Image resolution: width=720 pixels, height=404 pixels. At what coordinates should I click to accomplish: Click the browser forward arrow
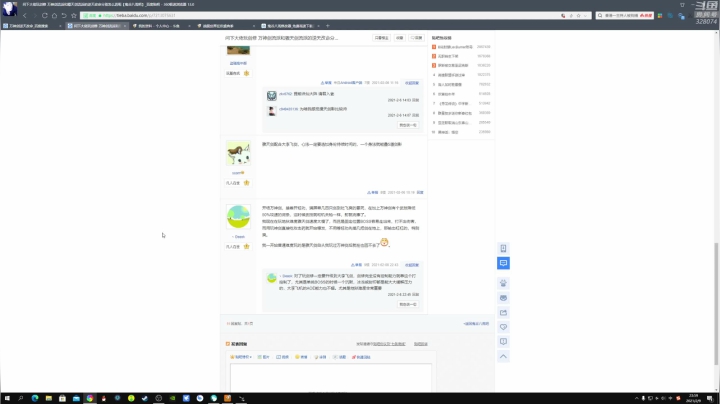(34, 16)
